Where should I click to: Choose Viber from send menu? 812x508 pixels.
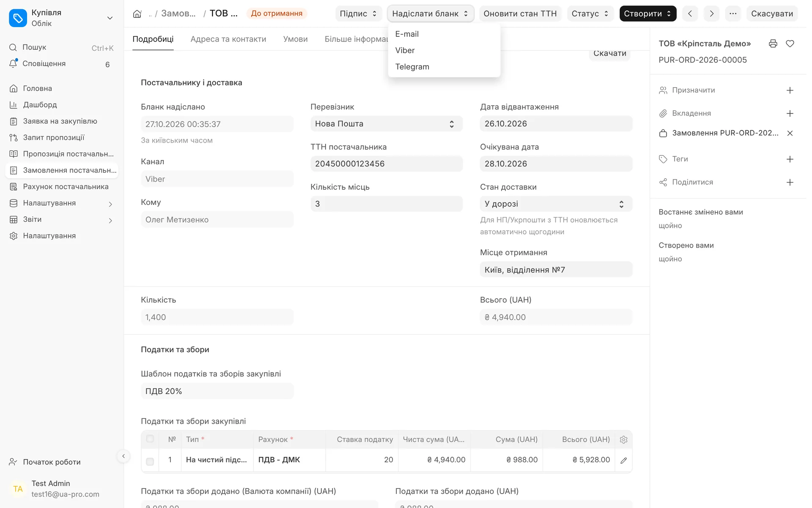(x=444, y=50)
